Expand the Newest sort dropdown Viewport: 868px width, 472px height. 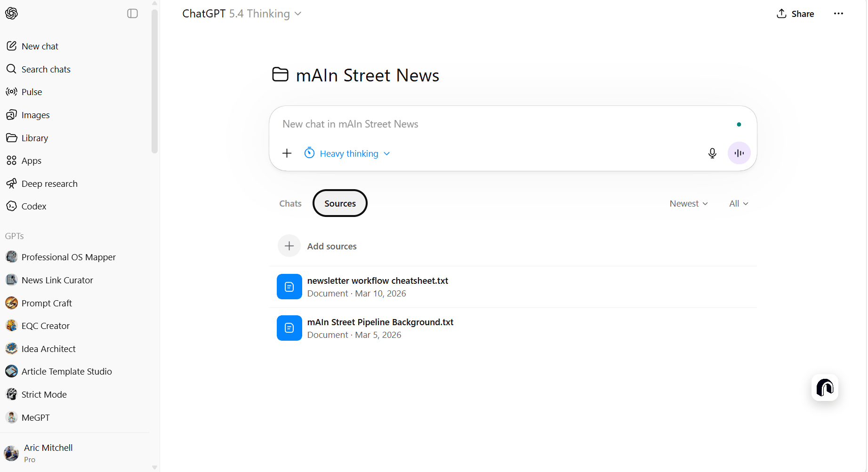click(689, 204)
